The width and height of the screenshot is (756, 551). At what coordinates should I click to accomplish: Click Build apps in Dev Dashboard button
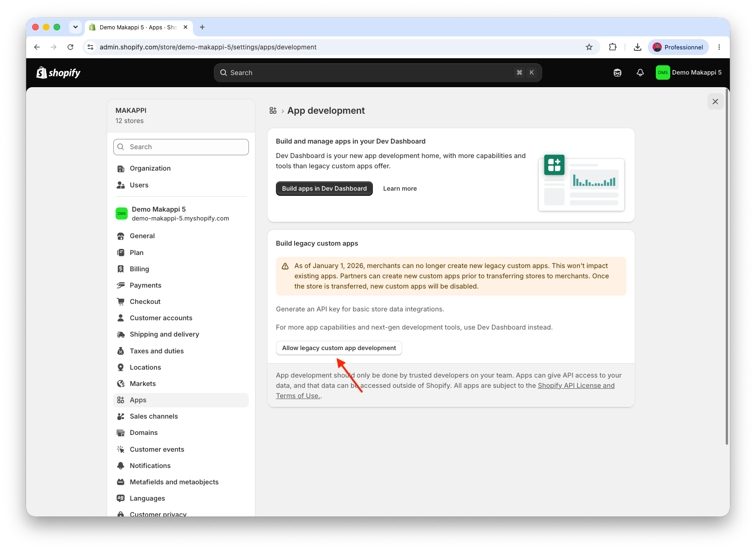[x=324, y=188]
